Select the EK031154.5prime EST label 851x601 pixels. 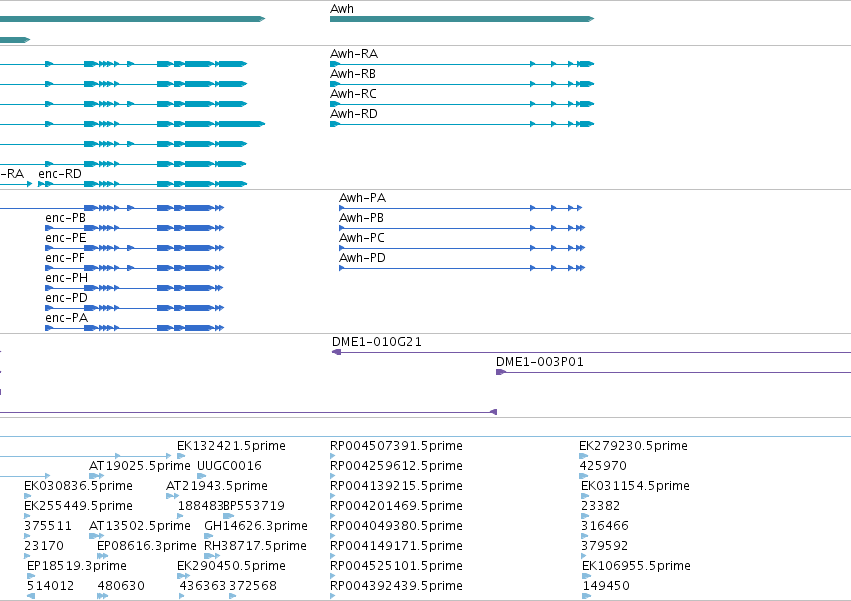pyautogui.click(x=635, y=486)
